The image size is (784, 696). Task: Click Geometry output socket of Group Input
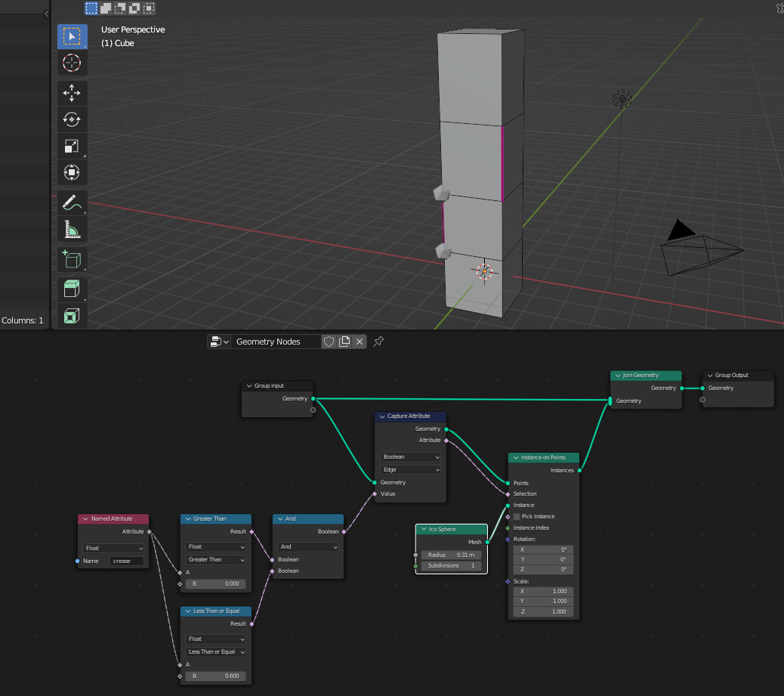(313, 399)
